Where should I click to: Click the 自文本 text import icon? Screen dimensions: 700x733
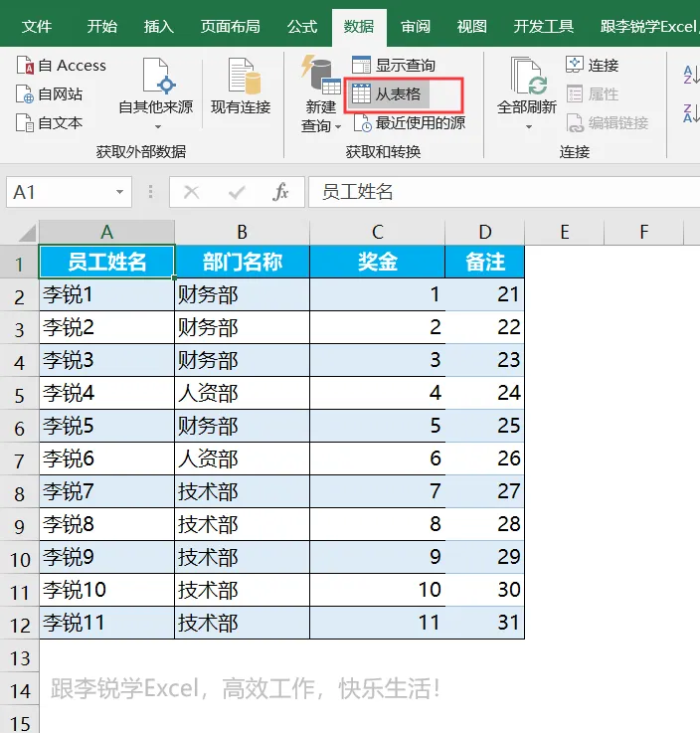coord(24,123)
